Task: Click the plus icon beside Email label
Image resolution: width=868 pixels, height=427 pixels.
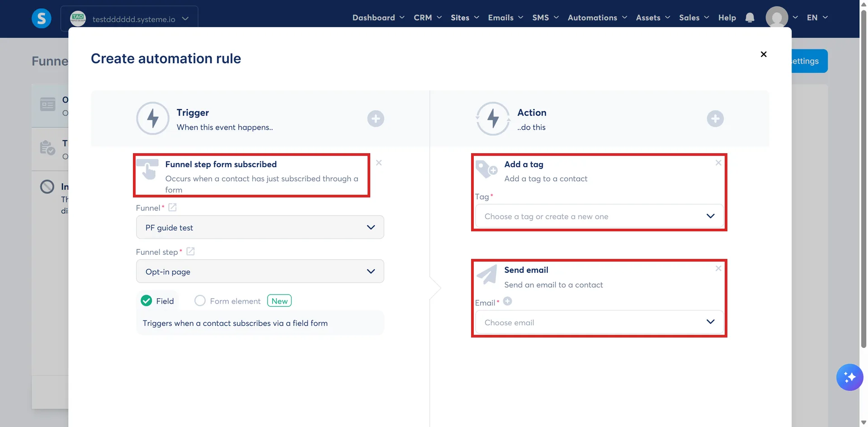Action: pyautogui.click(x=508, y=301)
